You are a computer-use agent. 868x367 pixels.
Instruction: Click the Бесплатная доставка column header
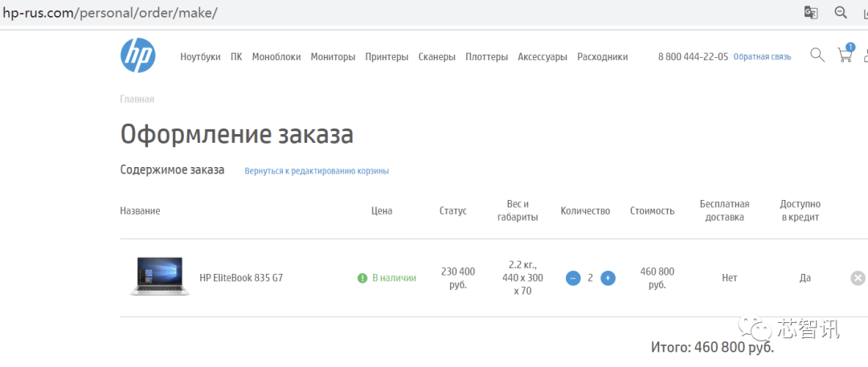point(724,210)
